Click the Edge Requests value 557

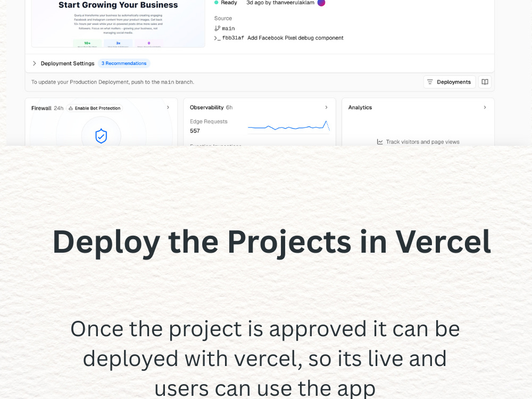coord(195,131)
